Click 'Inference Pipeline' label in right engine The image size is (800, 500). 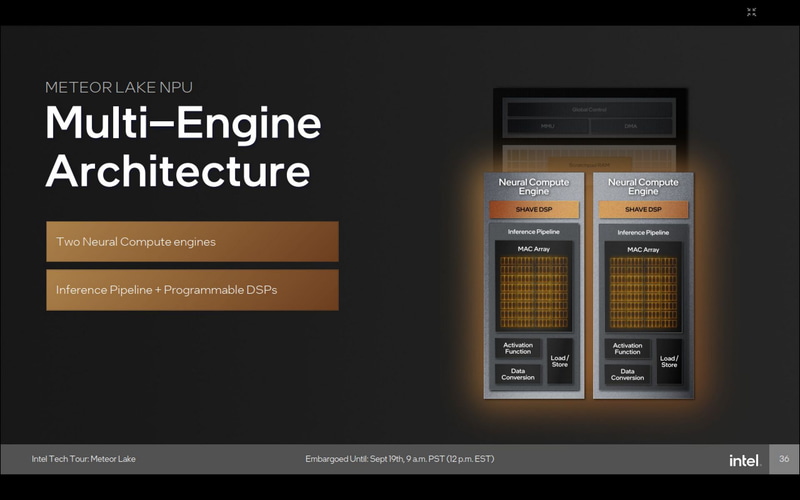643,232
